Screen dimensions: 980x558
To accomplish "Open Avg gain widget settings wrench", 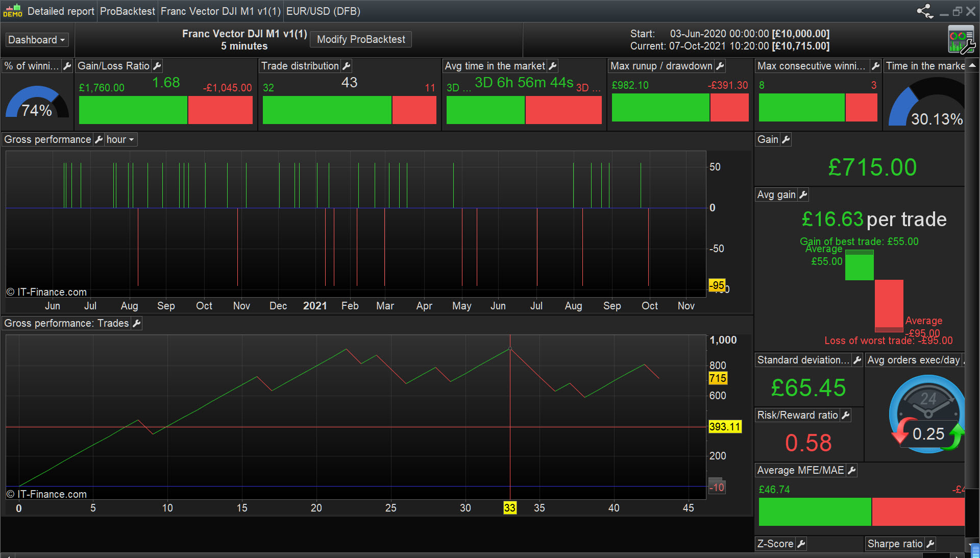I will (803, 195).
